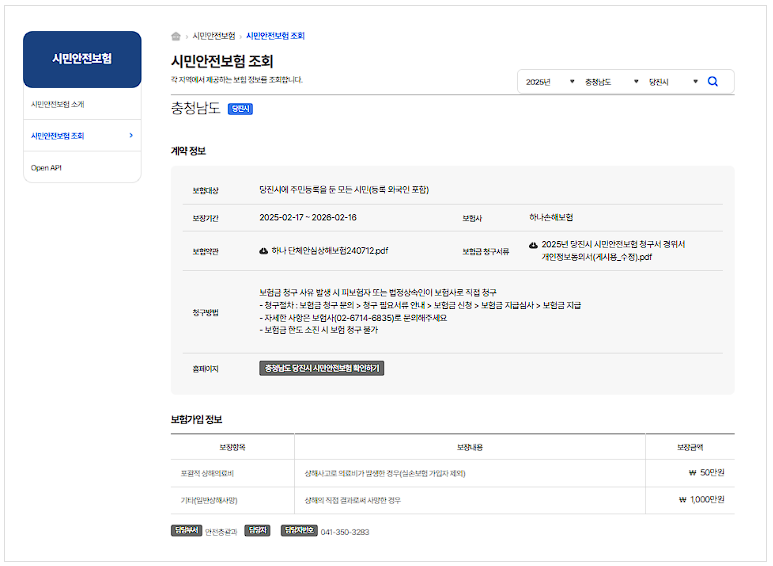This screenshot has height=566, width=773.
Task: Click the 담당자 tag
Action: 257,531
